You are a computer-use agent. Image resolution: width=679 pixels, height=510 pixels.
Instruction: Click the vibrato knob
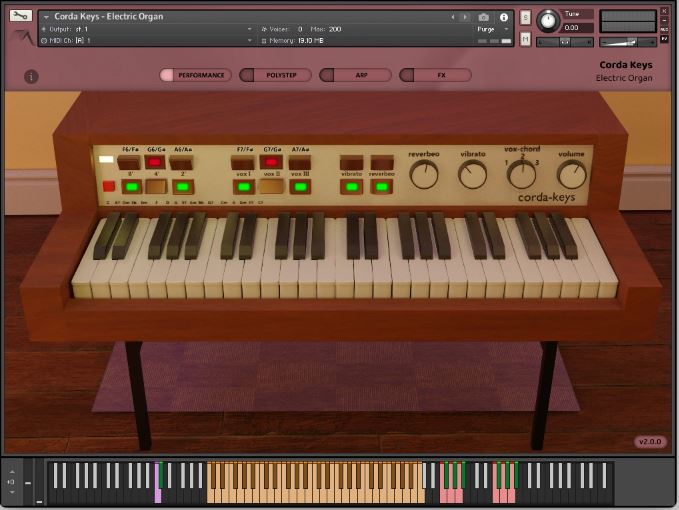pyautogui.click(x=472, y=174)
